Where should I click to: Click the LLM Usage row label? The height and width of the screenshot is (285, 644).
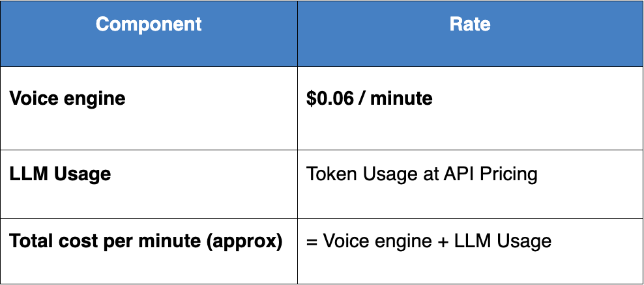click(60, 174)
